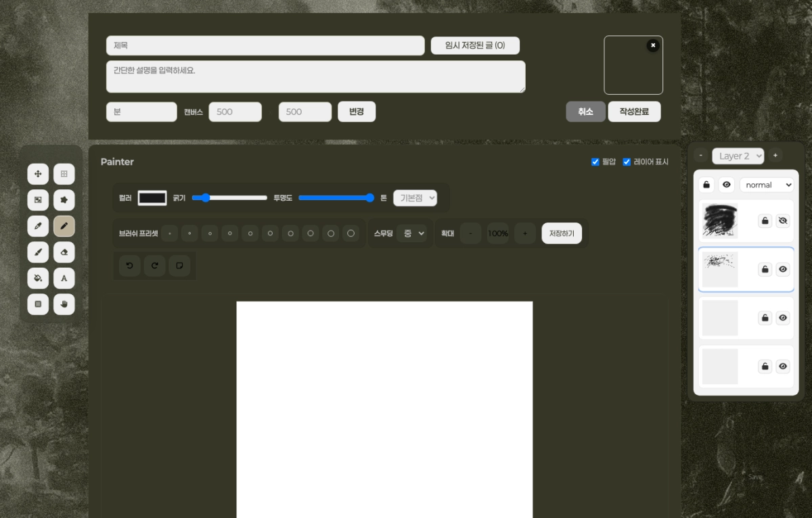Expand the 스무딩 smoothing dropdown
This screenshot has width=812, height=518.
(x=412, y=233)
